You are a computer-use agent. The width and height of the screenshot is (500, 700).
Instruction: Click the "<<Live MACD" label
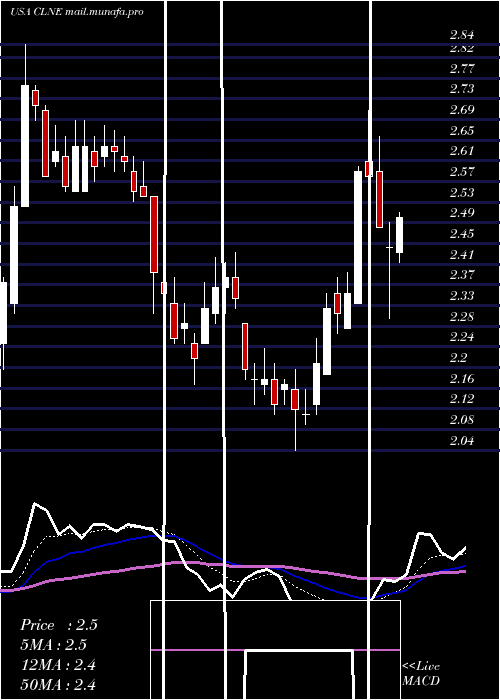(421, 673)
